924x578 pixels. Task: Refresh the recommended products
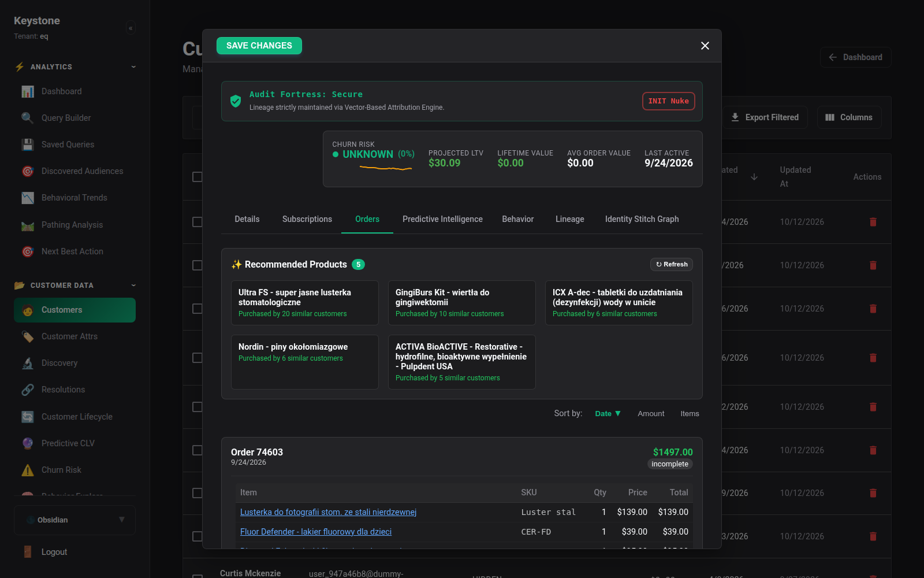point(672,264)
